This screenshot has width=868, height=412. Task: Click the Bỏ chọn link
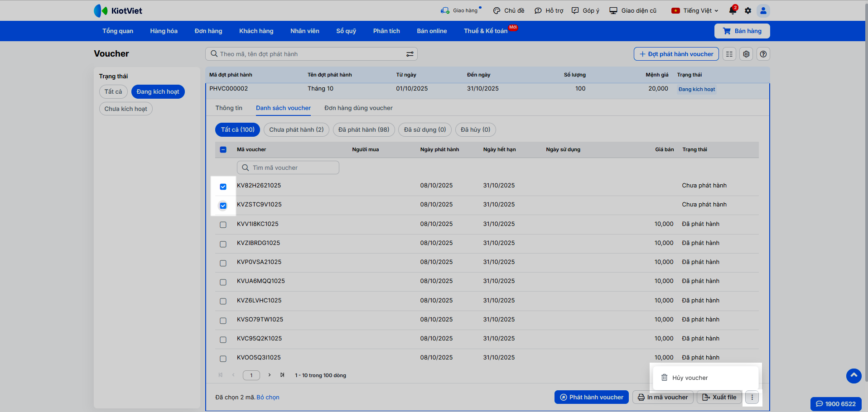268,397
